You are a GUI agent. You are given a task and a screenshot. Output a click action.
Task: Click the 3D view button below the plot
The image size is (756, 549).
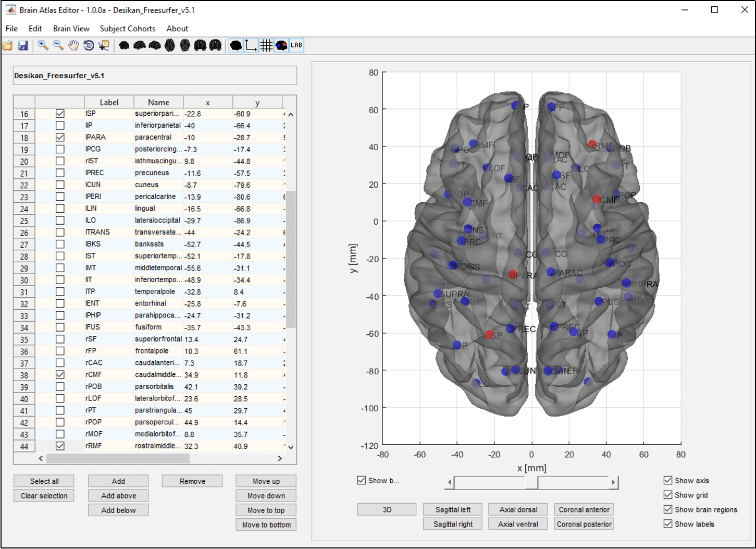pos(387,510)
